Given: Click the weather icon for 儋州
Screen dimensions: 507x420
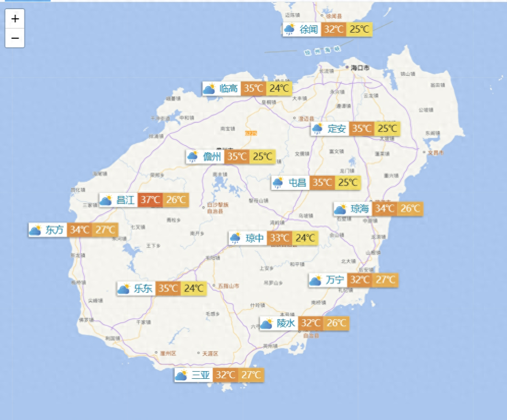Looking at the screenshot, I should point(193,157).
